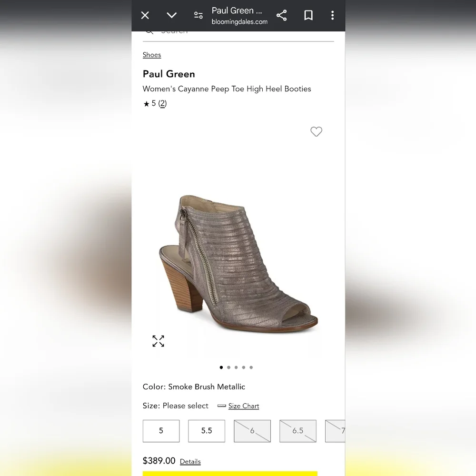Select shoe size 5
Image resolution: width=476 pixels, height=476 pixels.
tap(161, 431)
